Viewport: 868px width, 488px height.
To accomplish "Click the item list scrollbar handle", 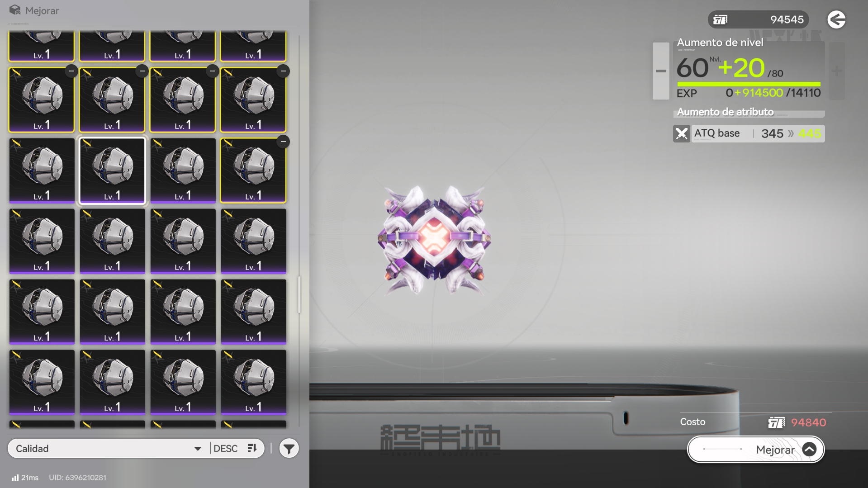I will pos(299,295).
